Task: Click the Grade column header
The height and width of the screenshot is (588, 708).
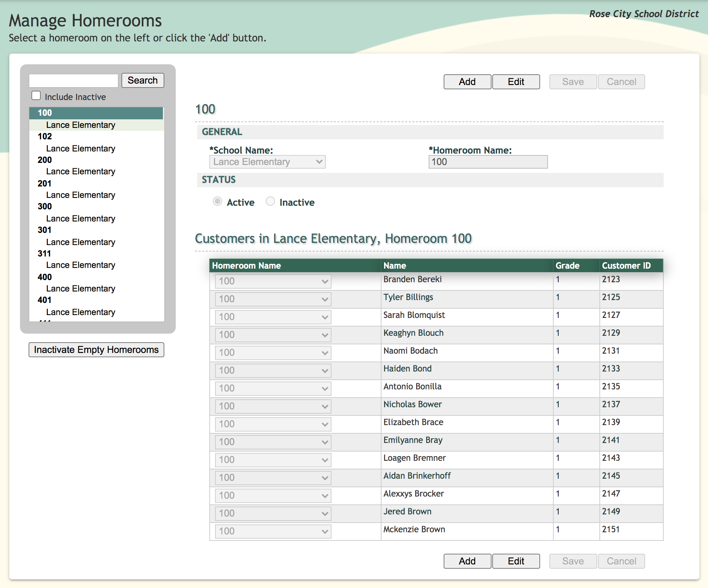Action: click(x=567, y=265)
